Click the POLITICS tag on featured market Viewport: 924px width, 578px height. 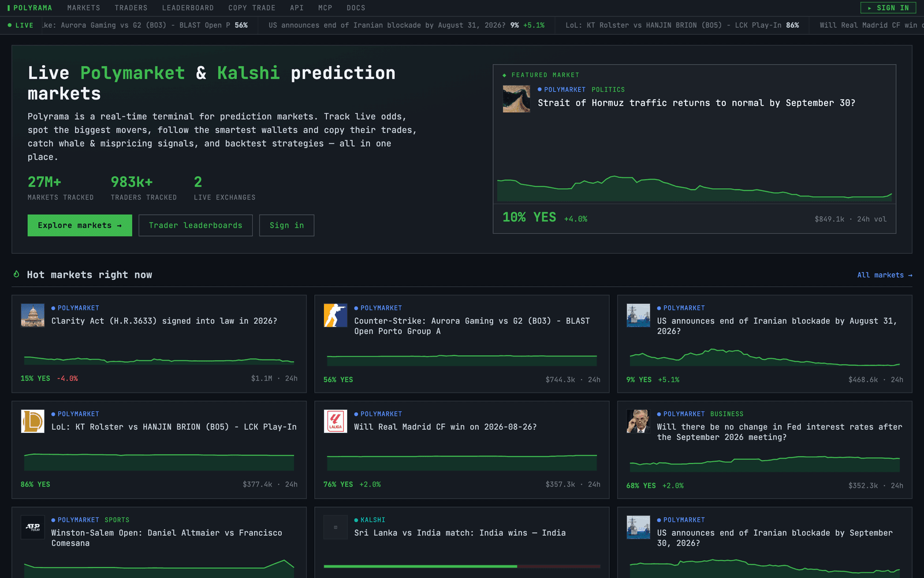pos(608,90)
